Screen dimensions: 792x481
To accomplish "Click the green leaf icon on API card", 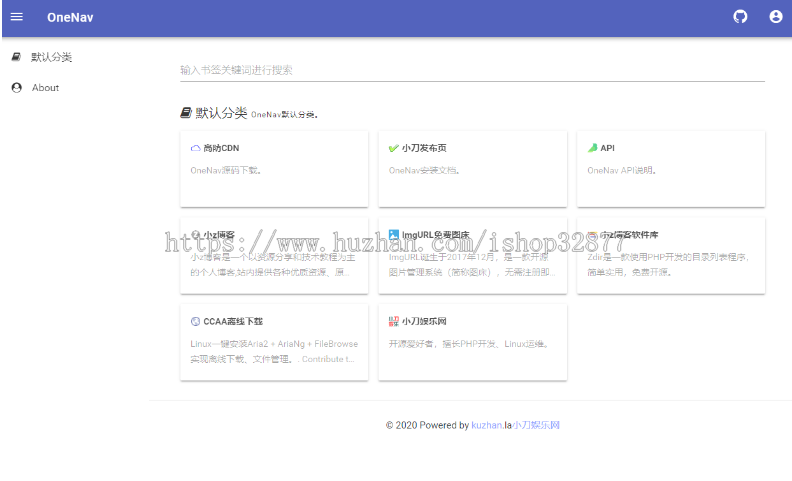I will coord(592,148).
